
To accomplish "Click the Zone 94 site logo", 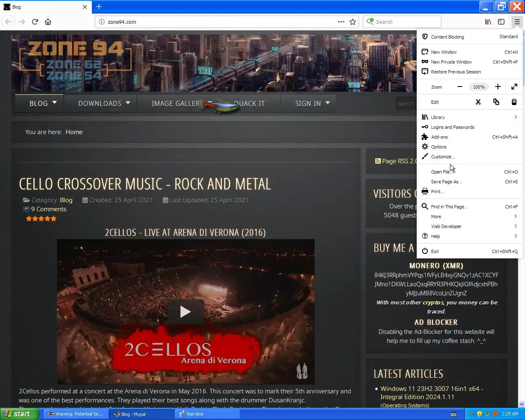I will 76,61.
